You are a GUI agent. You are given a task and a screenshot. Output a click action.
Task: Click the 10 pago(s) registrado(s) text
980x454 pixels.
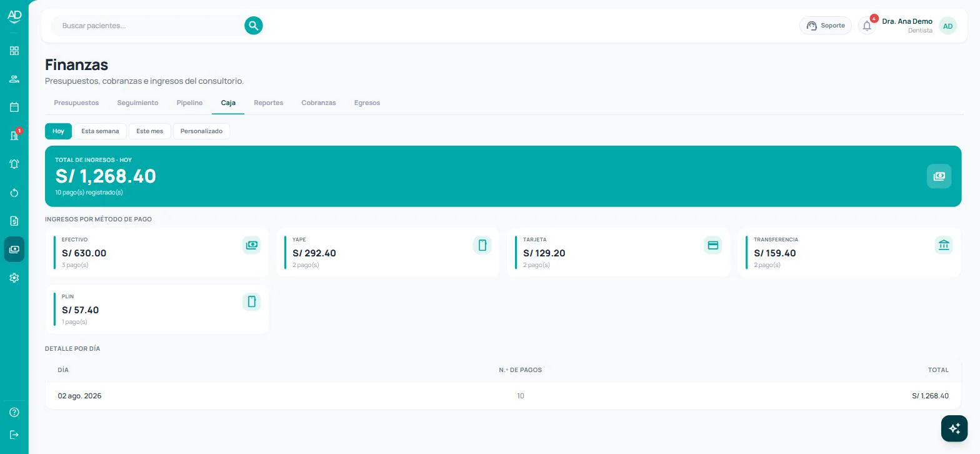89,193
